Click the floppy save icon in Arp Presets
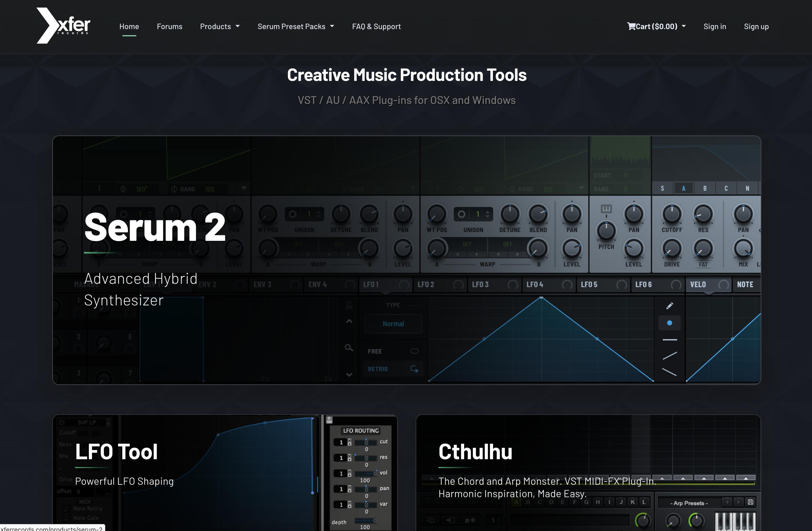The image size is (812, 531). click(x=750, y=502)
